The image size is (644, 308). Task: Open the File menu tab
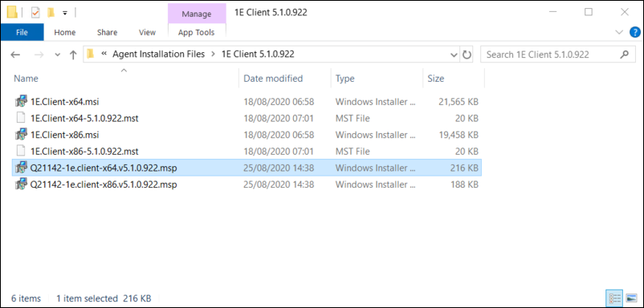[x=22, y=32]
